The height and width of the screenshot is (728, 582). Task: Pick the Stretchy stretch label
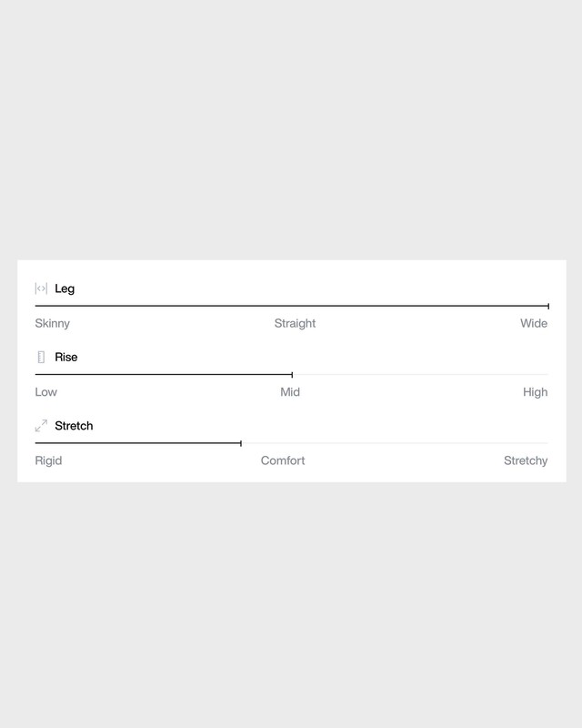[526, 460]
